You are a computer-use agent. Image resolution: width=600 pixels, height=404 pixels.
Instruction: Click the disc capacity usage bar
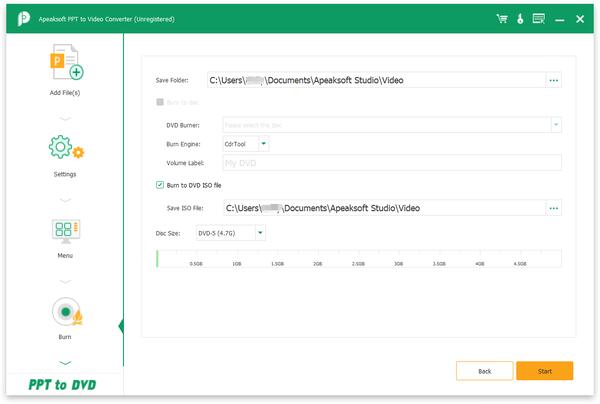tap(359, 258)
